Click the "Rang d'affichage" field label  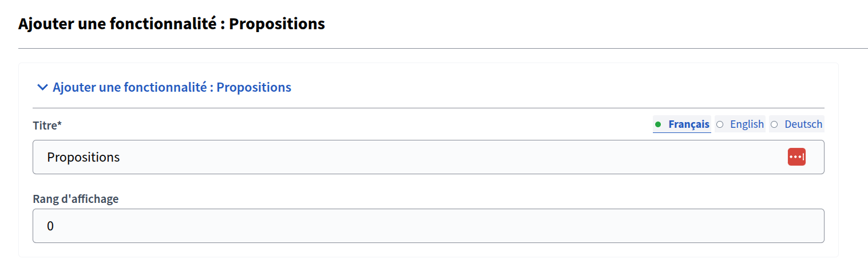(76, 199)
